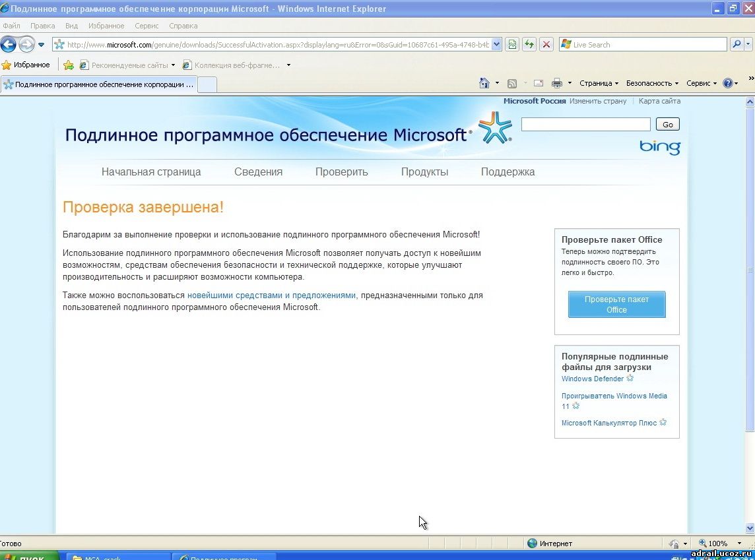Open the Сведения navigation item
Image resolution: width=755 pixels, height=560 pixels.
point(258,171)
